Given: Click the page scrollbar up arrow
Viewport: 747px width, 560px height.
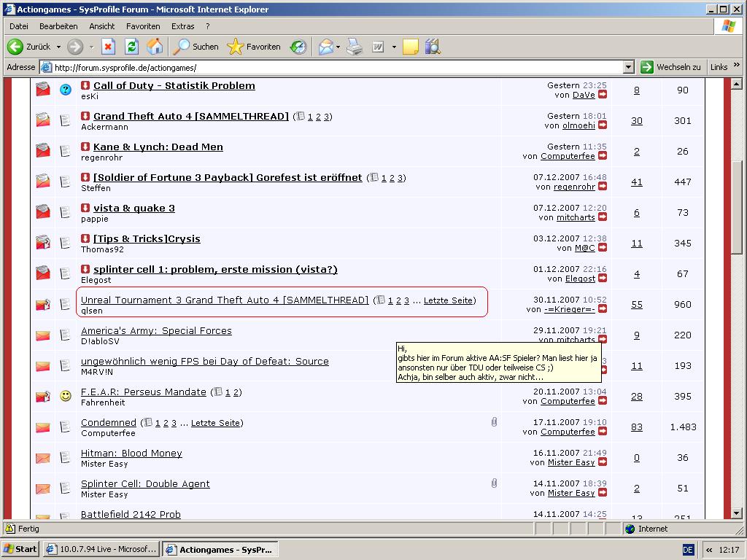Looking at the screenshot, I should (x=737, y=85).
